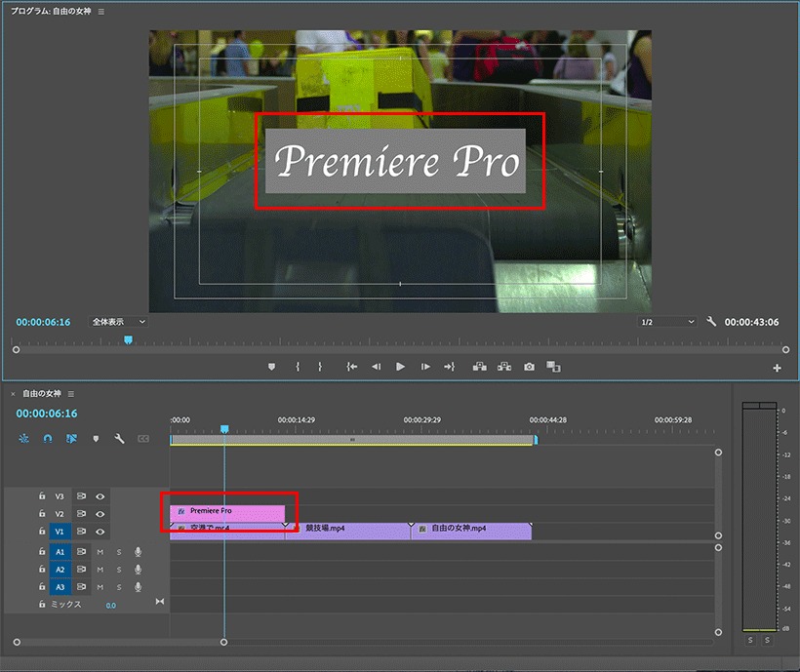Viewport: 800px width, 672px height.
Task: Solo the A3 track
Action: pyautogui.click(x=119, y=587)
